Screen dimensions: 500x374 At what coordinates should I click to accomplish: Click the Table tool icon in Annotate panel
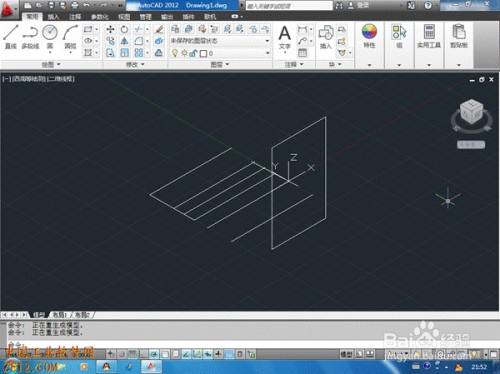click(302, 53)
